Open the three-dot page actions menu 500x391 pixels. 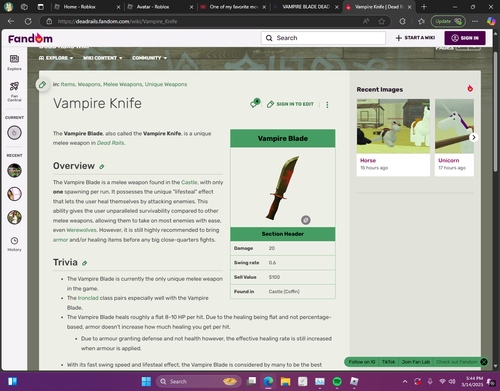[327, 105]
